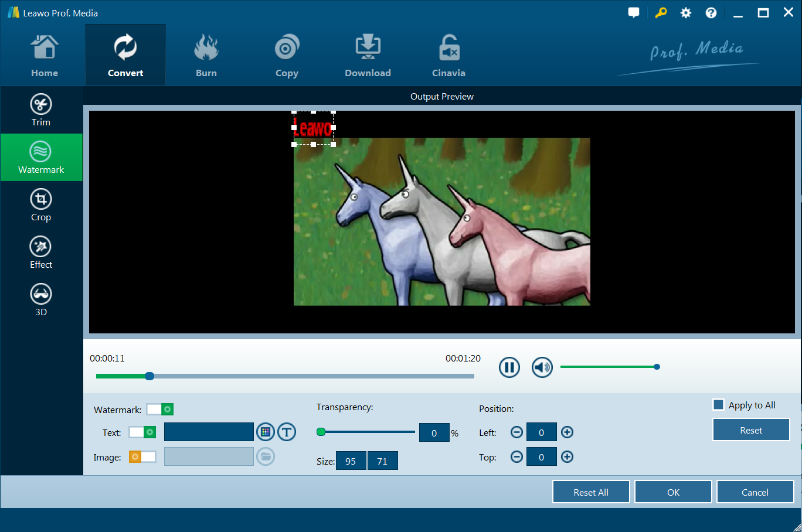
Task: Open the Effect editing tool
Action: pyautogui.click(x=41, y=253)
